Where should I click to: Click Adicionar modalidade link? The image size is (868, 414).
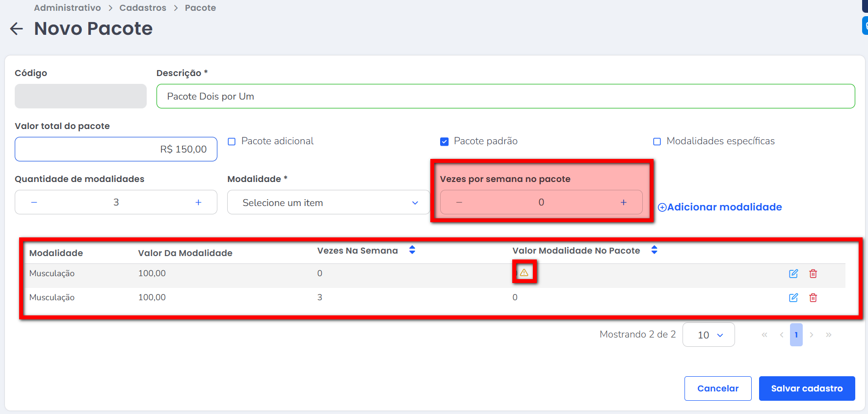pyautogui.click(x=720, y=207)
